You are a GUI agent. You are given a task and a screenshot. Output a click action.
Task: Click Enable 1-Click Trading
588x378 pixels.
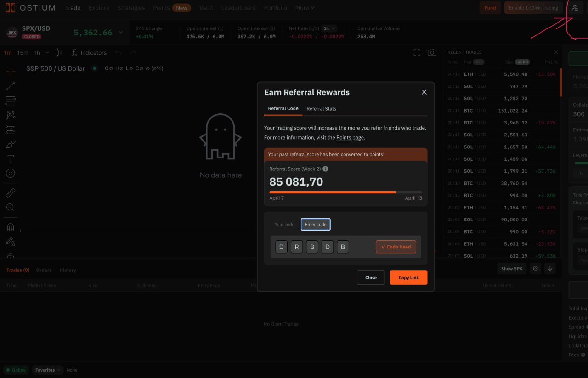click(533, 8)
